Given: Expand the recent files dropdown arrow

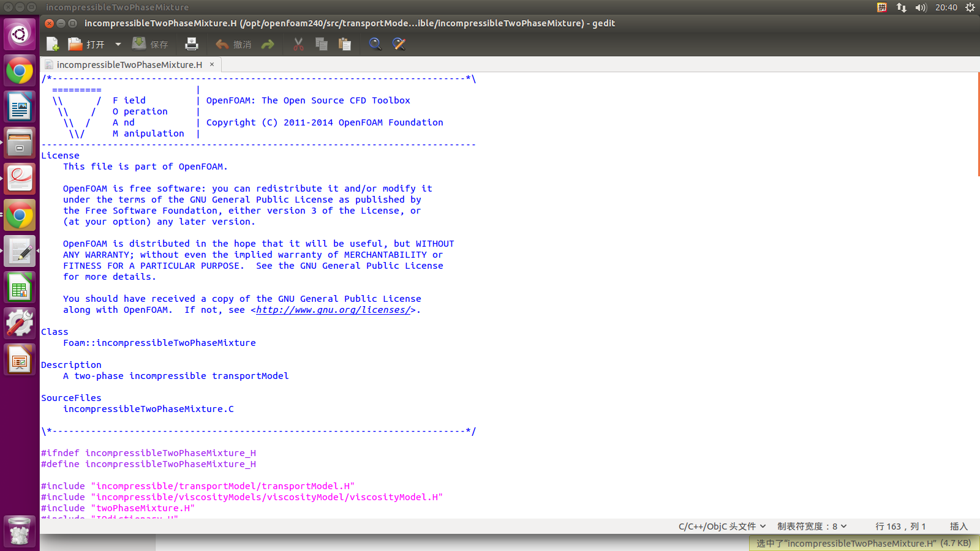Looking at the screenshot, I should pyautogui.click(x=118, y=44).
